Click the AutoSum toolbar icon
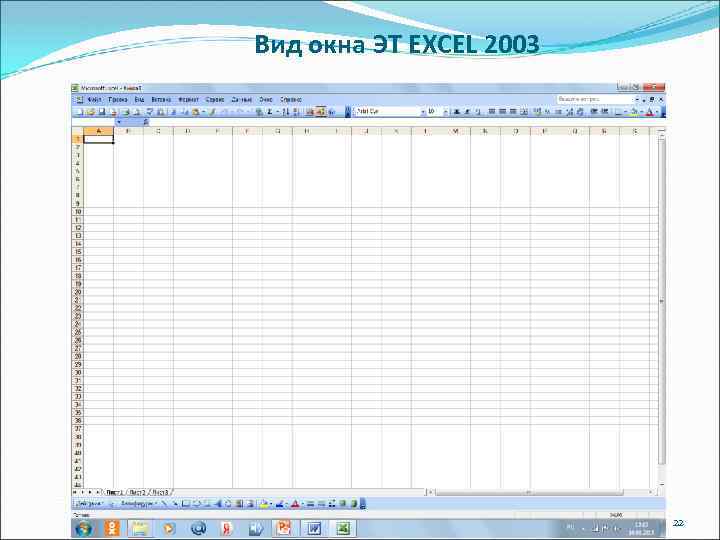This screenshot has width=720, height=540. [270, 112]
